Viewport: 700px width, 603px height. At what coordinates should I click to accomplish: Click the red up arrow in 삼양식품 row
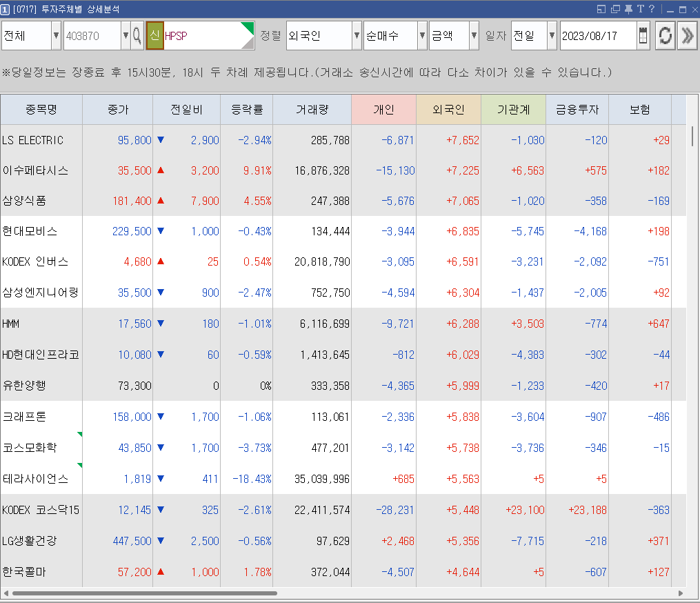click(x=161, y=201)
